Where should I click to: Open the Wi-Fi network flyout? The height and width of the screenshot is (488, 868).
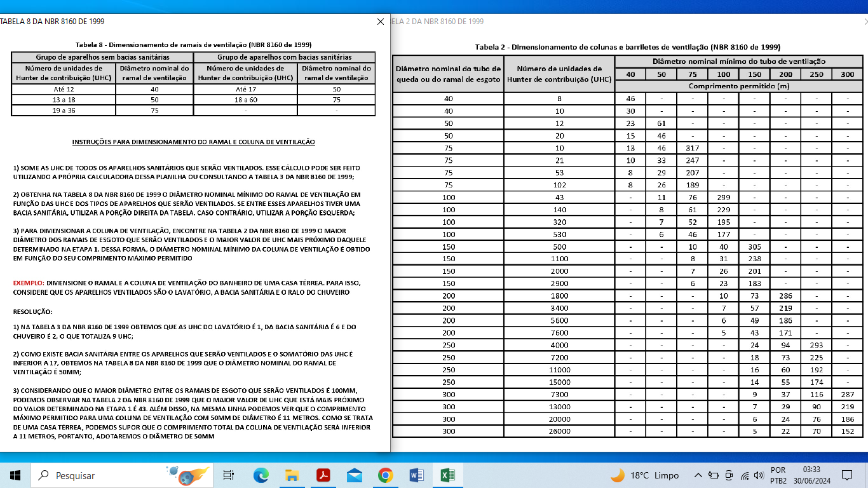click(743, 475)
